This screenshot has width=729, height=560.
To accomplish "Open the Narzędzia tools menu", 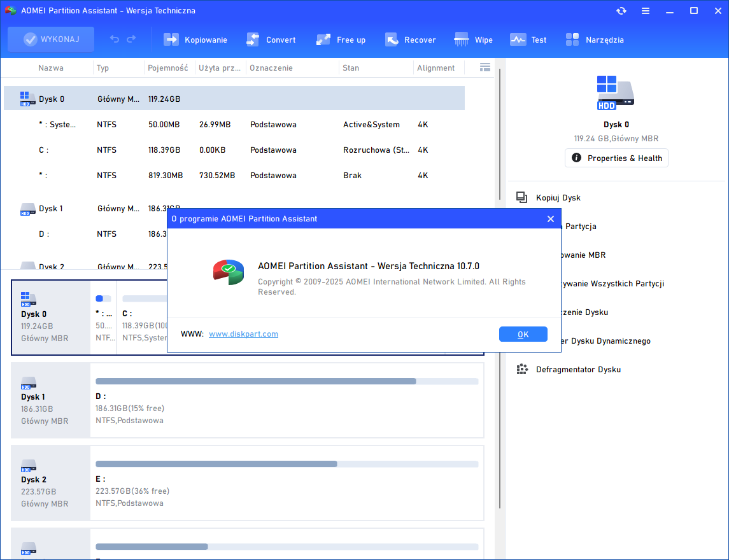I will point(595,40).
